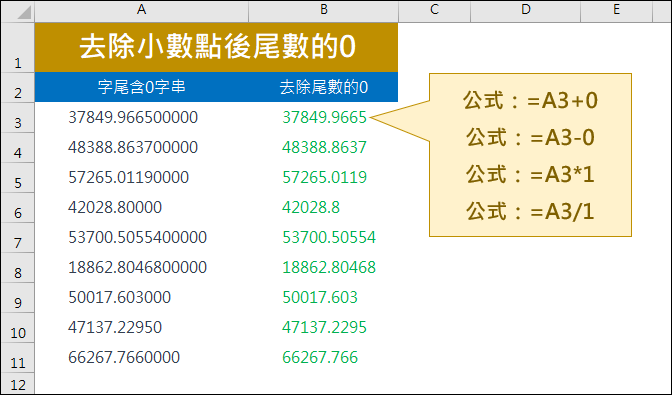
Task: Select green cell 48388.8637
Action: [x=324, y=147]
